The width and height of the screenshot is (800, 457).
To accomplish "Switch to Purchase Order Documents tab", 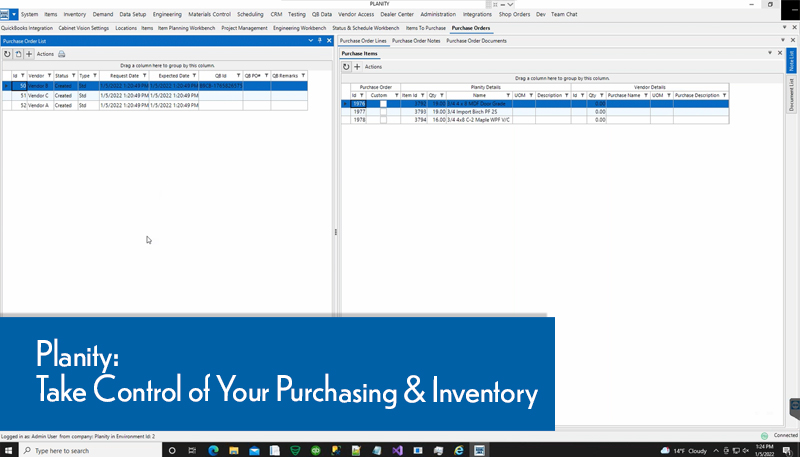I will pos(477,41).
